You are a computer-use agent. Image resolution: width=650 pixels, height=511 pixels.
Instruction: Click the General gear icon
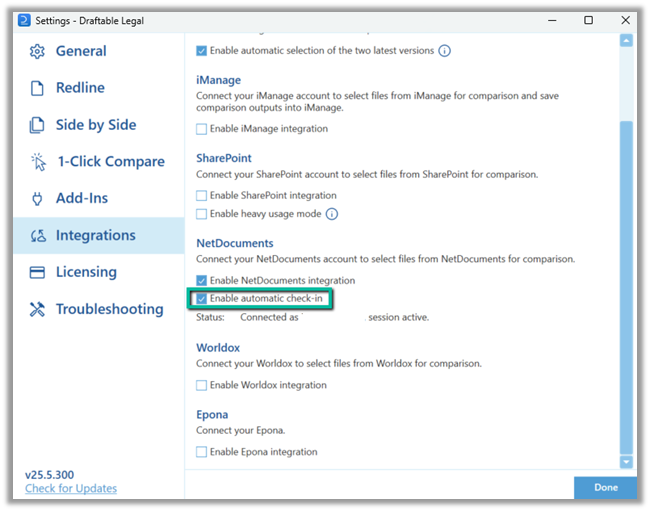[37, 51]
